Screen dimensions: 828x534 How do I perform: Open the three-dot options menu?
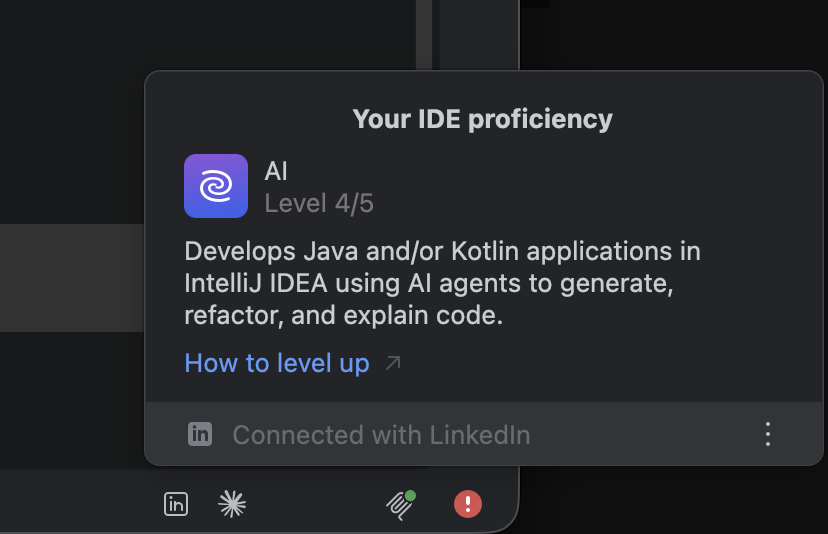[x=768, y=434]
